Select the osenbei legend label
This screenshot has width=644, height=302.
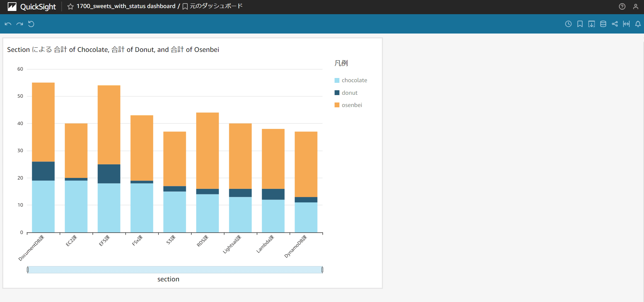click(x=352, y=105)
